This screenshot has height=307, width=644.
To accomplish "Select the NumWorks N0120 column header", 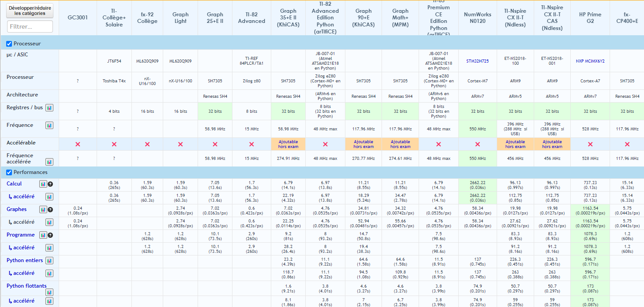I will coord(477,18).
